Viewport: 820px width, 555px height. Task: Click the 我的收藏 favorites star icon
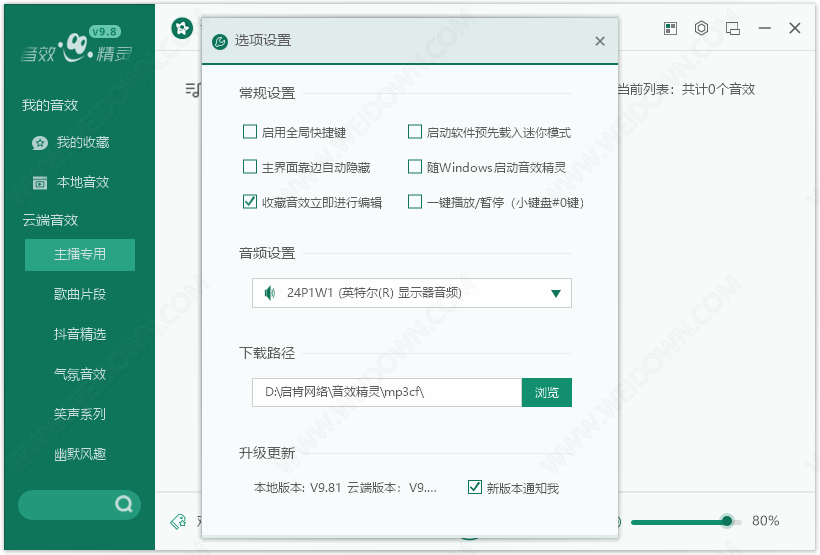click(39, 143)
